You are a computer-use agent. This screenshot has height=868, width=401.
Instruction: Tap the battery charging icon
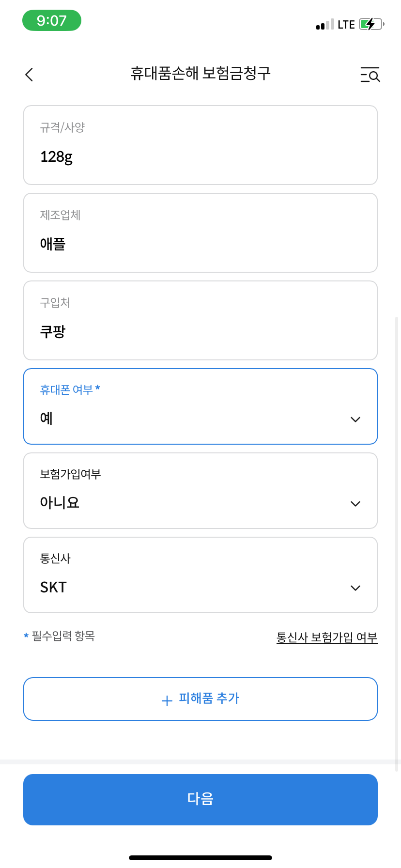(x=371, y=24)
